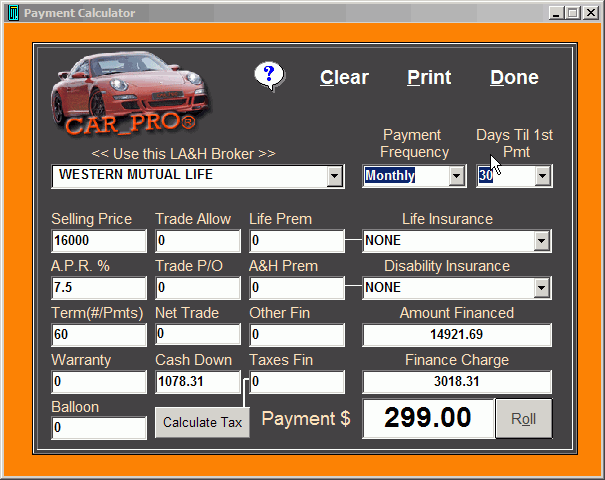
Task: Click the 'Payment Frequency' label
Action: (x=414, y=144)
